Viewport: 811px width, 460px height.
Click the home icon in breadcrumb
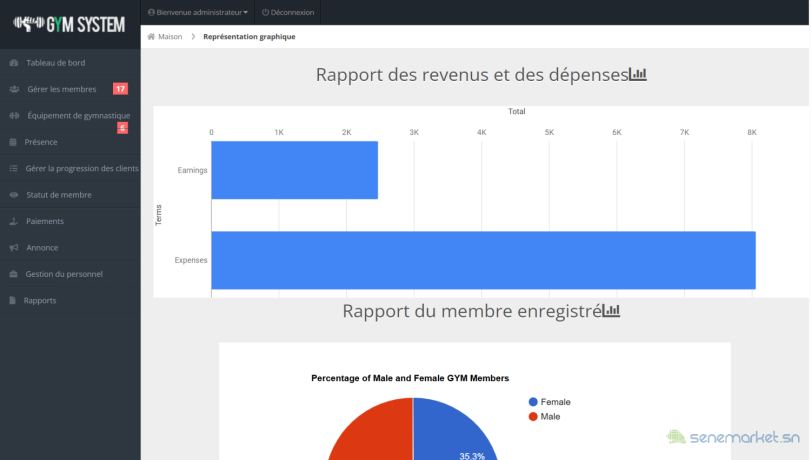[151, 36]
